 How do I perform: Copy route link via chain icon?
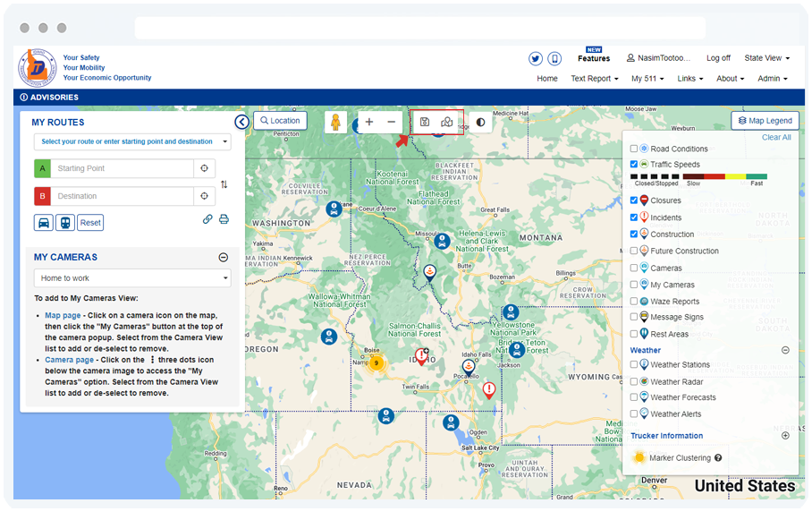tap(207, 219)
